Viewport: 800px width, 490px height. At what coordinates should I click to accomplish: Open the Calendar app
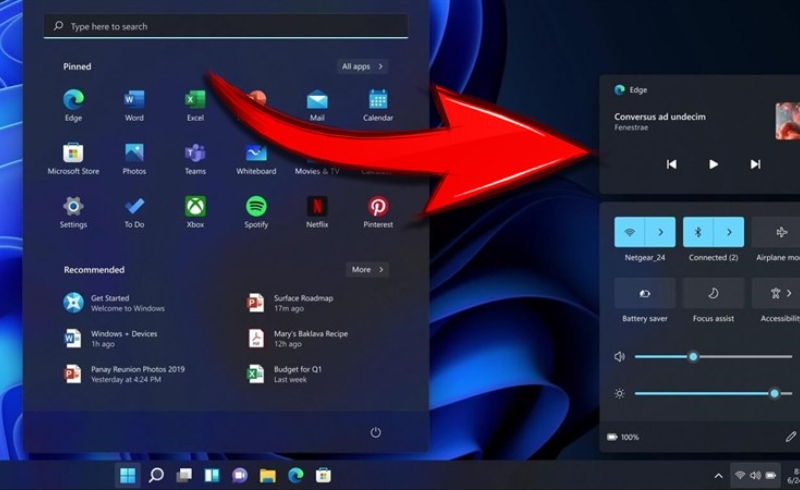[x=378, y=105]
